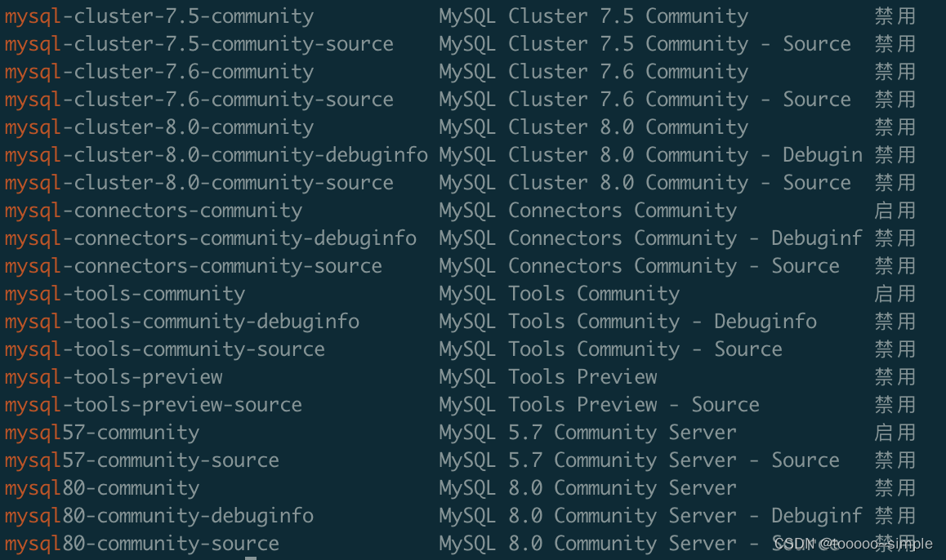Select repo id mysql-connectors-community-debuginfo

[x=211, y=238]
